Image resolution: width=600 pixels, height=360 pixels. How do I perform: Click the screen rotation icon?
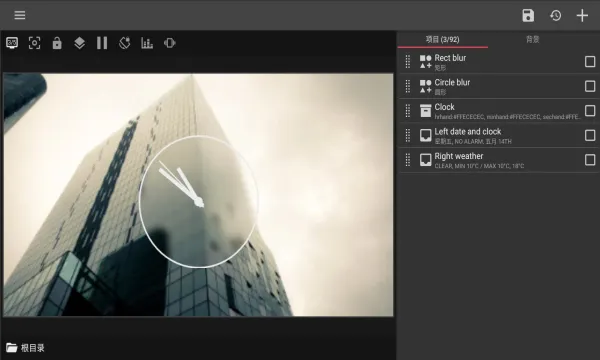pyautogui.click(x=124, y=43)
